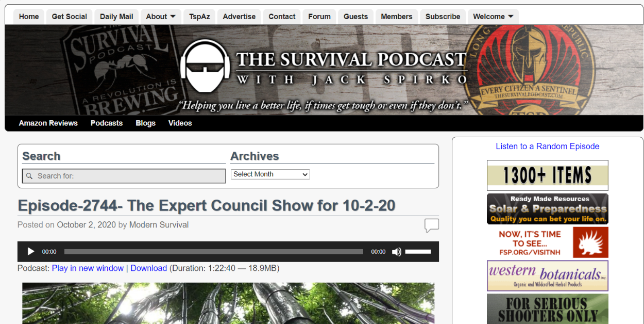
Task: Click the Subscribe navigation item
Action: point(443,16)
